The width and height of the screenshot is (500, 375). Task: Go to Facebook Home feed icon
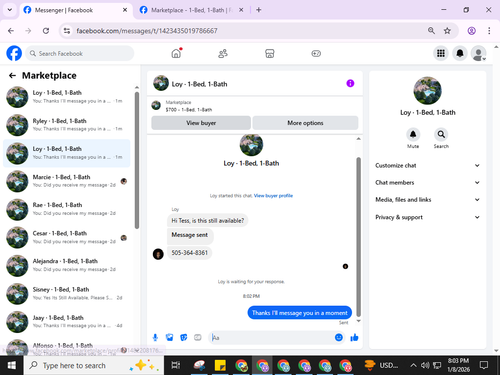coord(176,53)
